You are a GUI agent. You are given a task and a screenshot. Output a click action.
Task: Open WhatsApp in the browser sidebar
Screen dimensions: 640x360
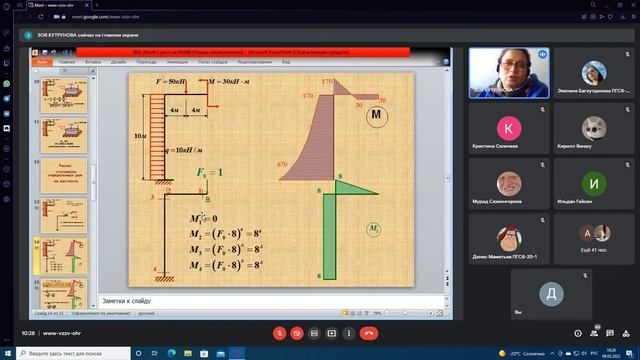[7, 84]
